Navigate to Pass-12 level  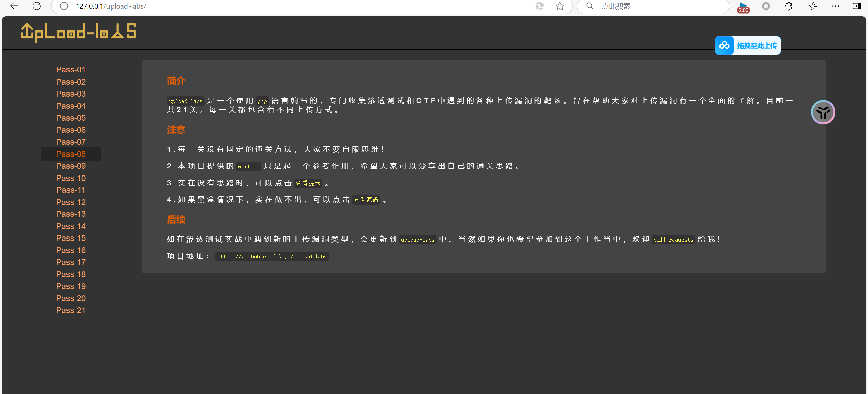point(71,202)
